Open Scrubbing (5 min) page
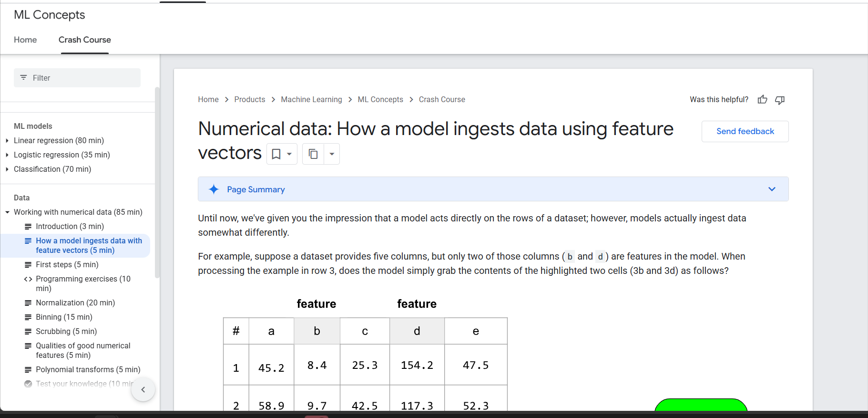This screenshot has height=418, width=868. (66, 331)
